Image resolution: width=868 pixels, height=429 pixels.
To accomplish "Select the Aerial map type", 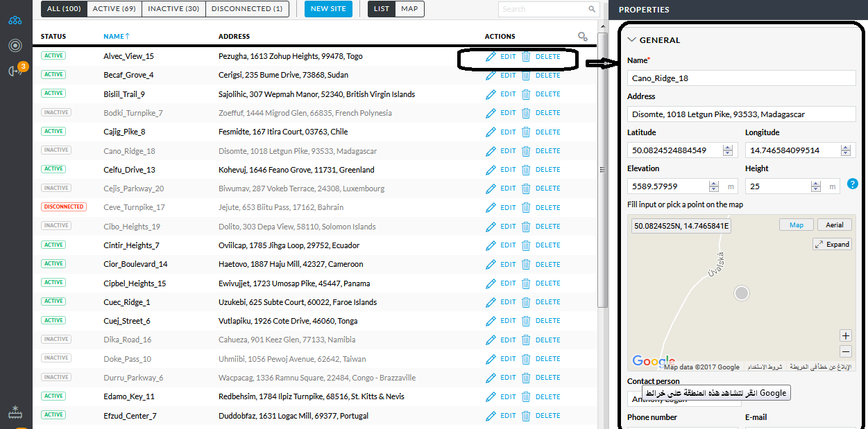I will (x=834, y=225).
